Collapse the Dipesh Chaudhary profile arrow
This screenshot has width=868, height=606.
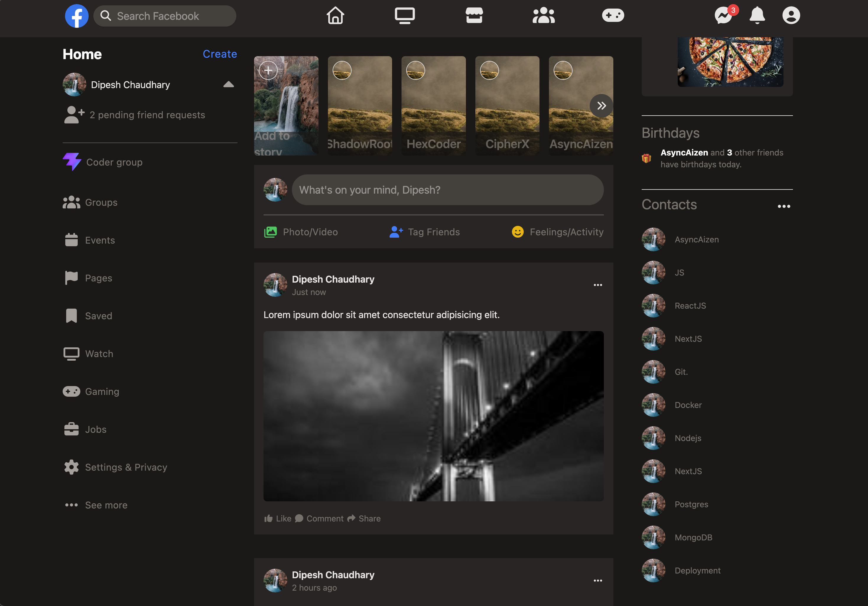(228, 84)
